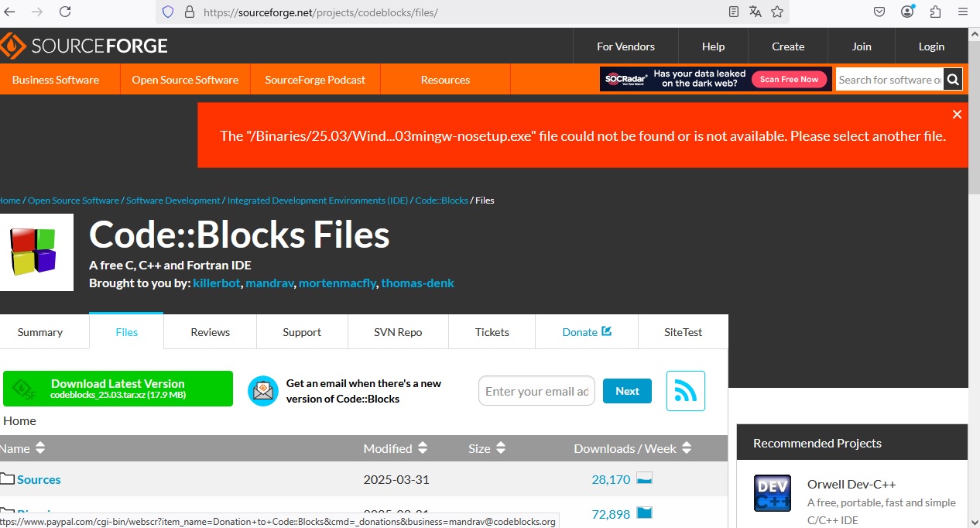Click the browser address bar URL
Screen dimensions: 980x528
[320, 12]
